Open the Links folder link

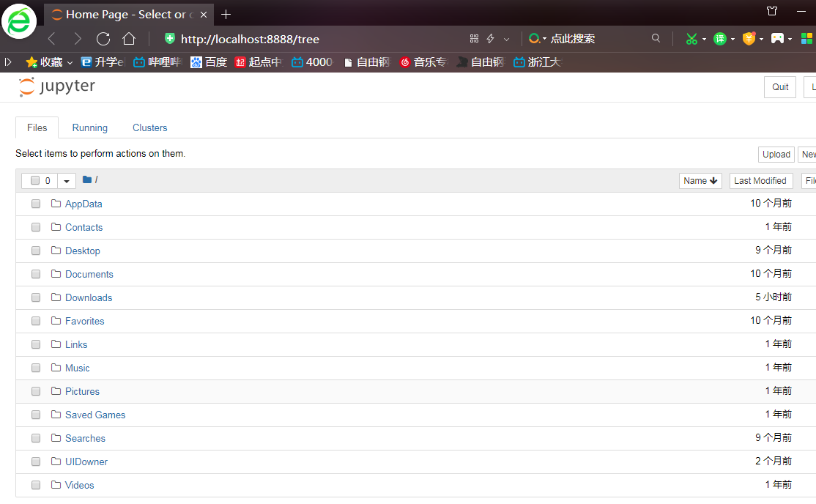click(76, 345)
